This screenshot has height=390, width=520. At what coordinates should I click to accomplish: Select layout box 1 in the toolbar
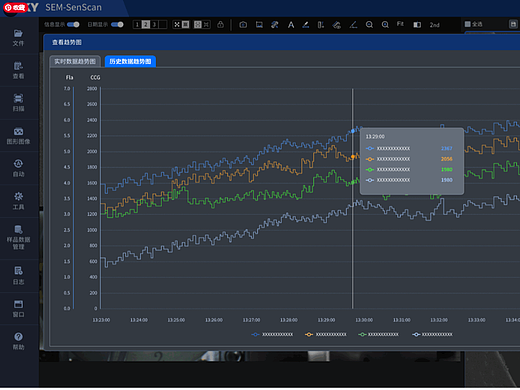tap(137, 25)
